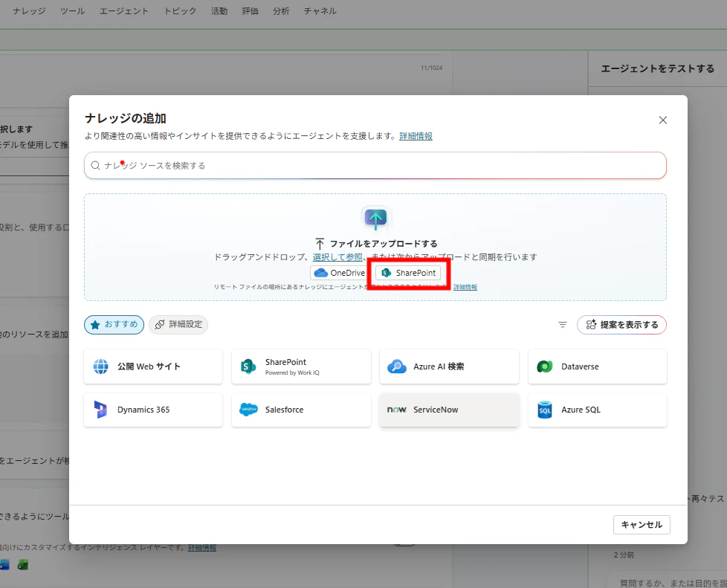
Task: Select the ServiceNow card
Action: click(x=449, y=410)
